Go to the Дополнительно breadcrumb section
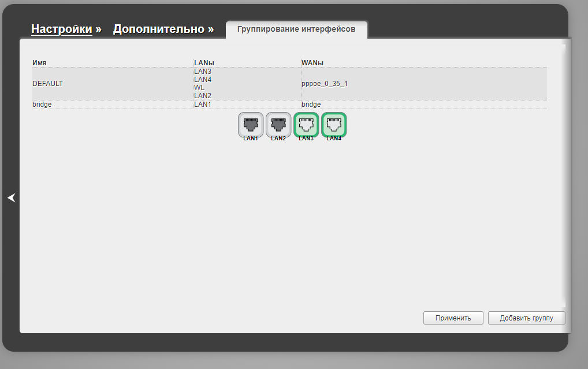The width and height of the screenshot is (588, 369). 158,29
